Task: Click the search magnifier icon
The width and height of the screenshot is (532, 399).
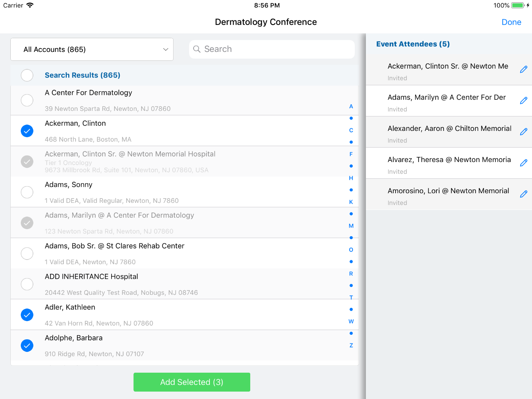Action: 197,49
